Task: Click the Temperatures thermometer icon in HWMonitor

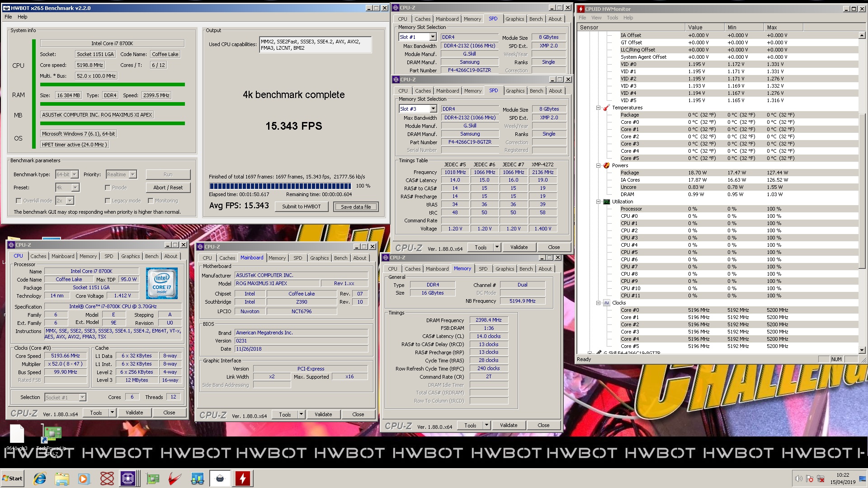Action: point(606,108)
